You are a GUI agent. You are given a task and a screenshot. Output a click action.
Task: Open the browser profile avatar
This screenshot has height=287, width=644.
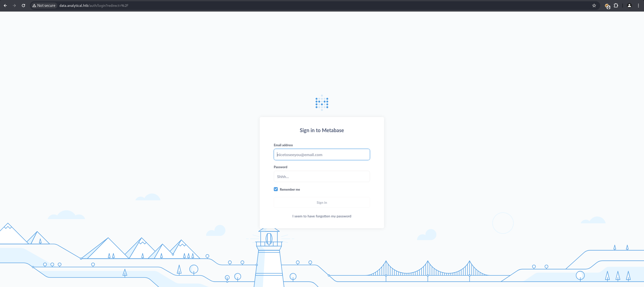[x=629, y=6]
